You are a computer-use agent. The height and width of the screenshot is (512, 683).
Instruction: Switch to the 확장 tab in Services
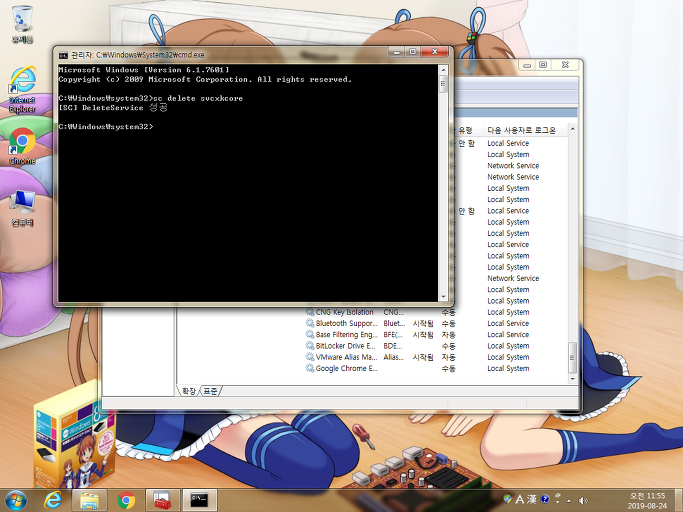tap(189, 391)
